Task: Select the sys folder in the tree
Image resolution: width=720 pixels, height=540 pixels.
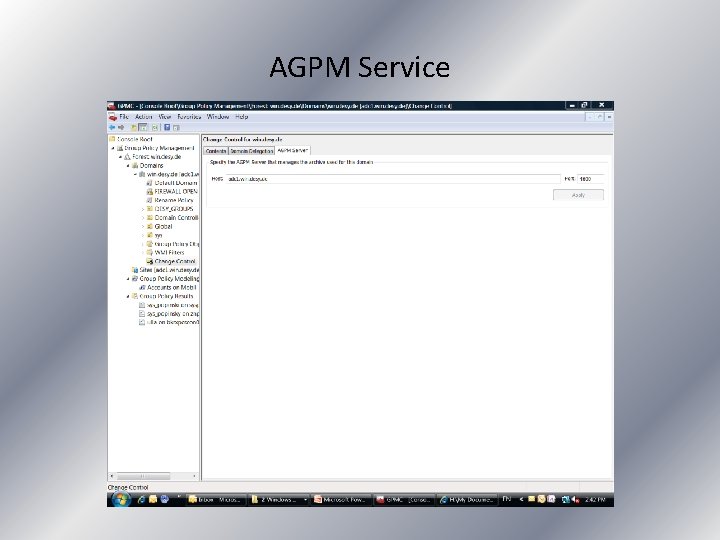Action: point(158,235)
